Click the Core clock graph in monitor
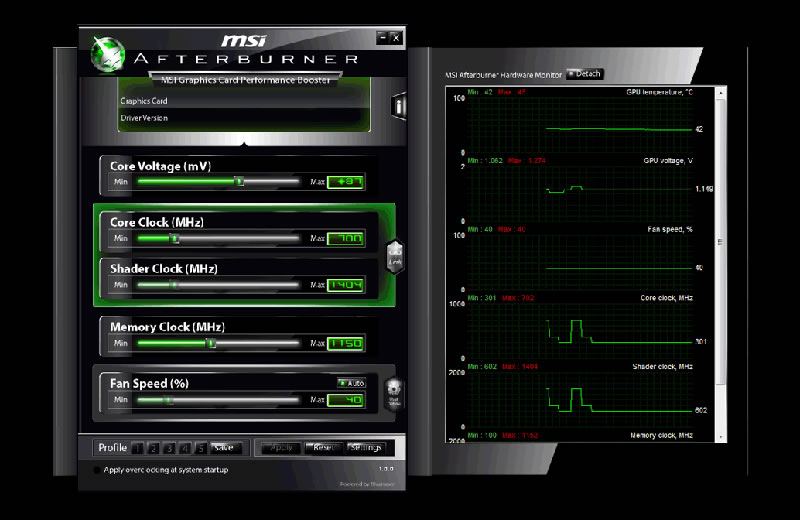800x520 pixels. click(x=580, y=331)
